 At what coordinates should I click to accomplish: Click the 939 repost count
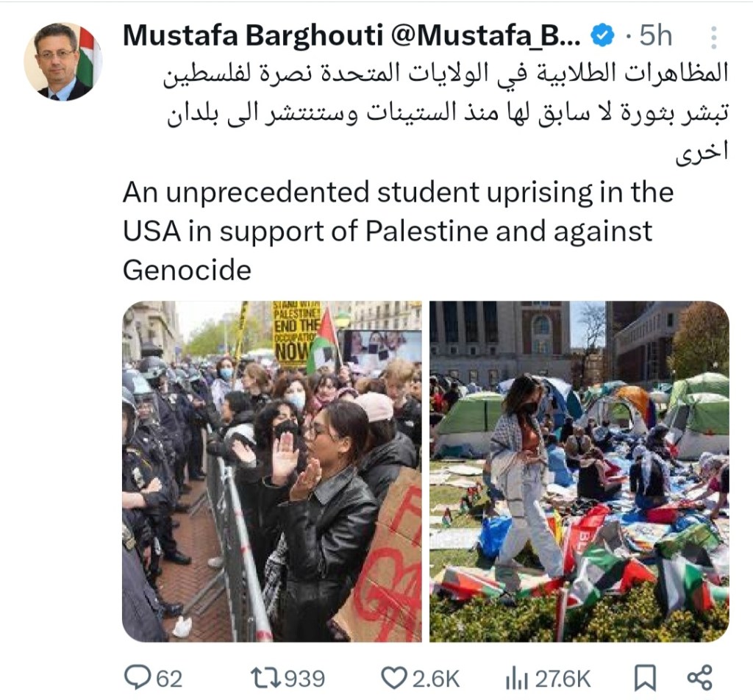305,679
